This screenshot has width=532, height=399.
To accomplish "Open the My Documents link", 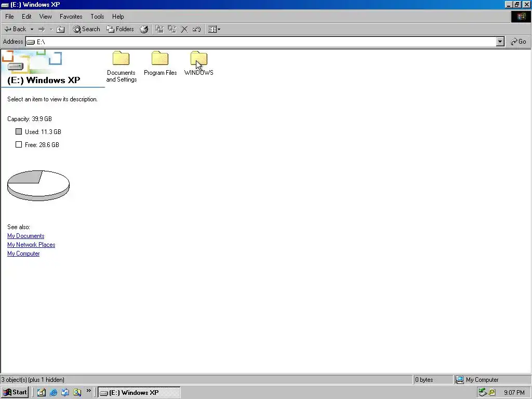I will pyautogui.click(x=26, y=236).
